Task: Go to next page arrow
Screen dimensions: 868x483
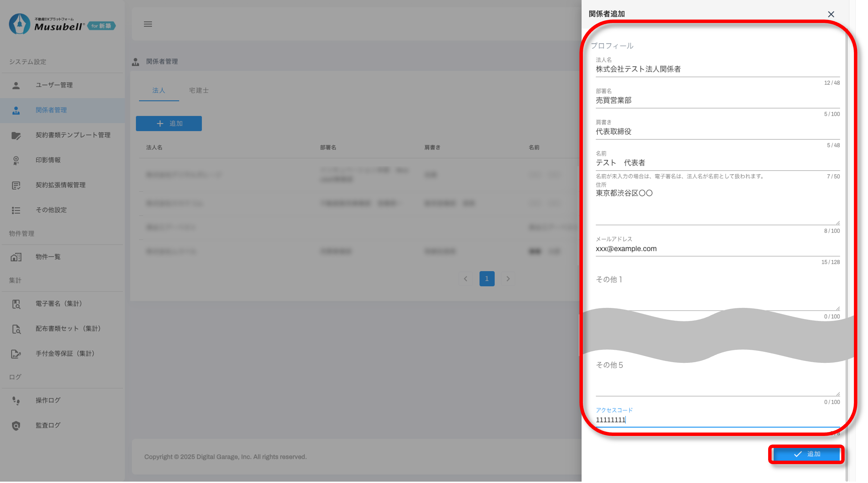Action: (508, 279)
